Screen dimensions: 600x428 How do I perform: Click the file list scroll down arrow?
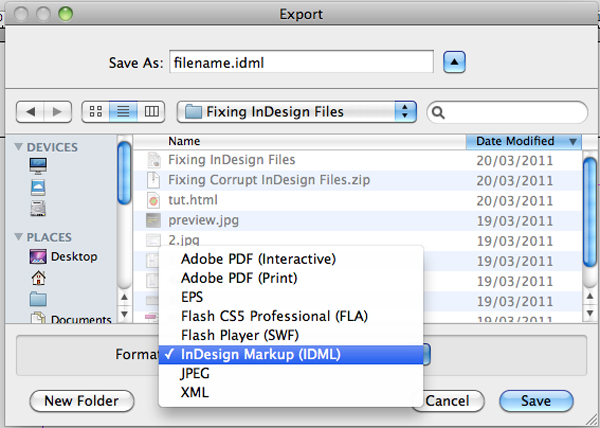tap(590, 314)
